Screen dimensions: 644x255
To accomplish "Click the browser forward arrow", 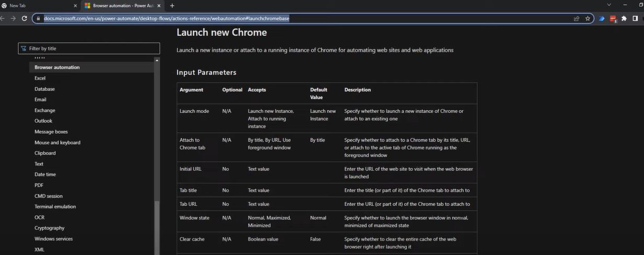I will click(x=13, y=18).
